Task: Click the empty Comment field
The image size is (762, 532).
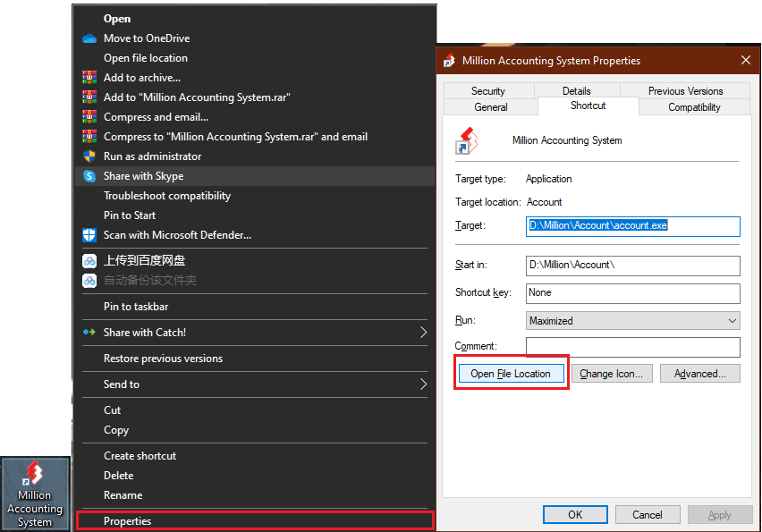Action: pos(632,348)
